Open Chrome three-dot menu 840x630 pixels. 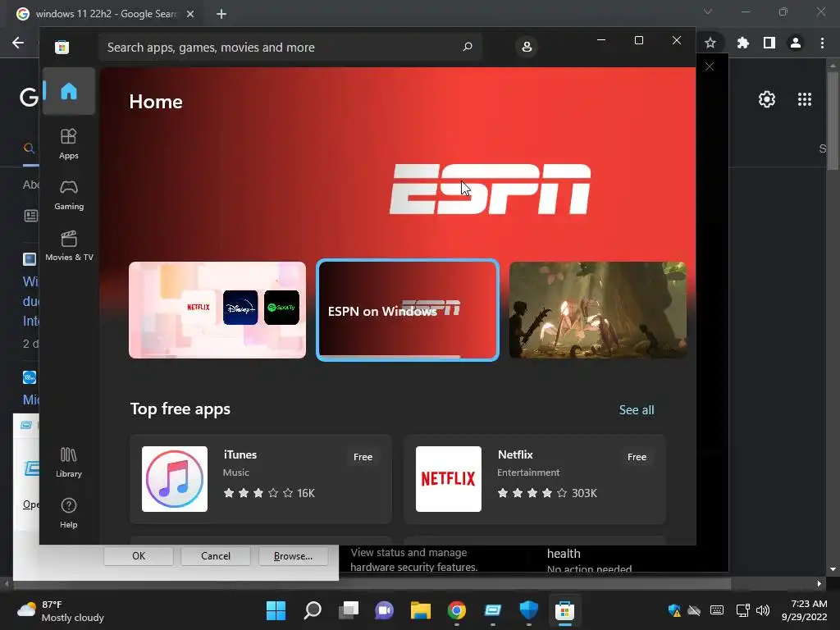(x=822, y=43)
